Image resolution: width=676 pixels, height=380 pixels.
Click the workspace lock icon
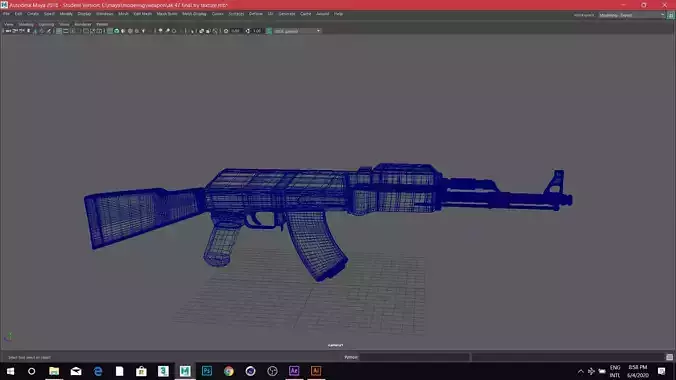[671, 15]
